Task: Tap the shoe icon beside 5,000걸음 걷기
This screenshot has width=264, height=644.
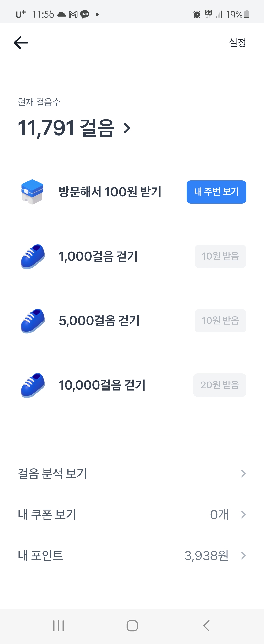Action: point(33,321)
